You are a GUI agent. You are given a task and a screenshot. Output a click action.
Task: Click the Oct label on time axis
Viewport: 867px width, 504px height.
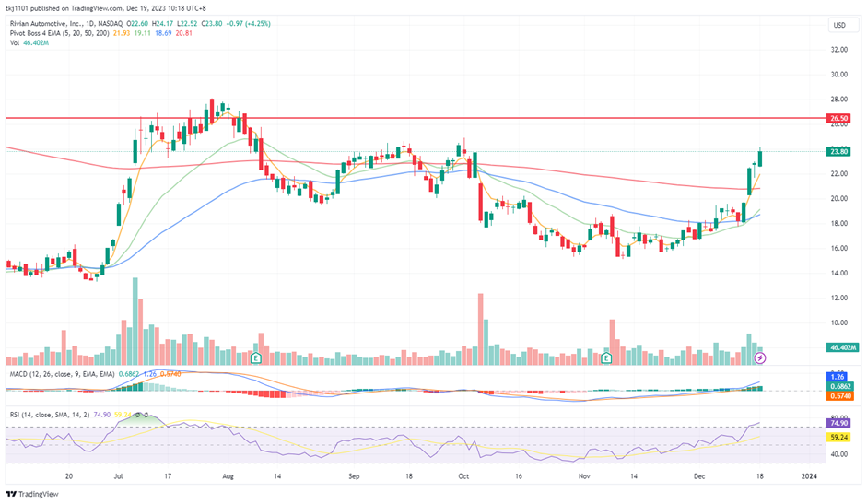(463, 476)
